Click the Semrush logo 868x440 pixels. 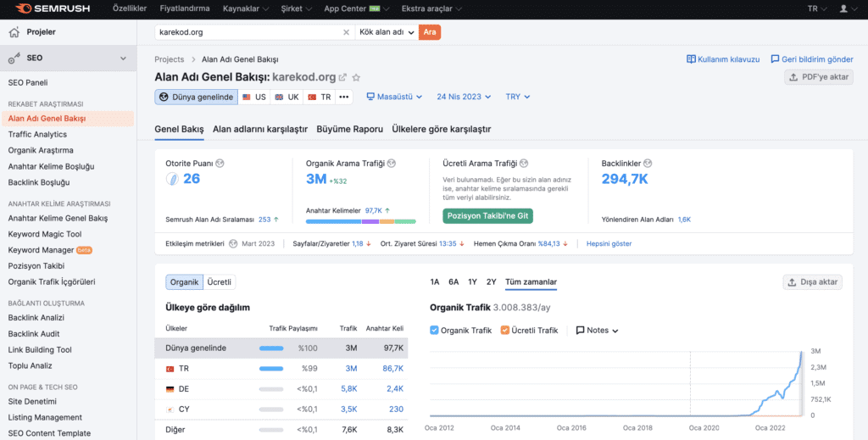tap(53, 8)
